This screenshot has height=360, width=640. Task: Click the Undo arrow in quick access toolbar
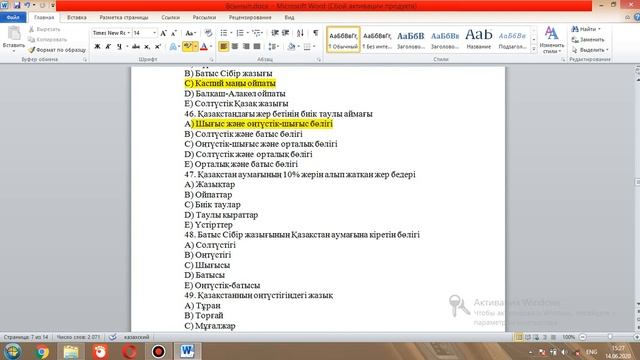[27, 5]
